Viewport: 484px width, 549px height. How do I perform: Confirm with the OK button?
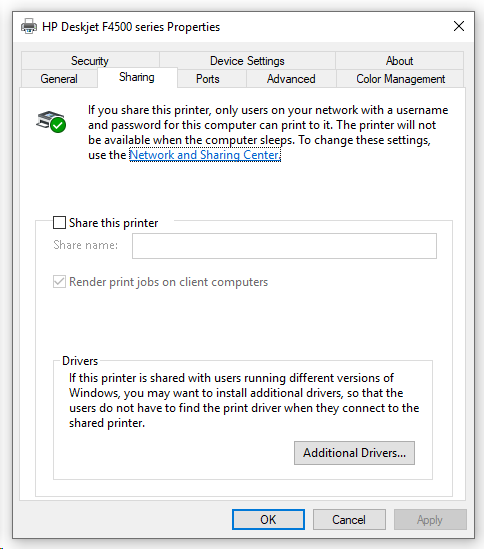pyautogui.click(x=268, y=519)
